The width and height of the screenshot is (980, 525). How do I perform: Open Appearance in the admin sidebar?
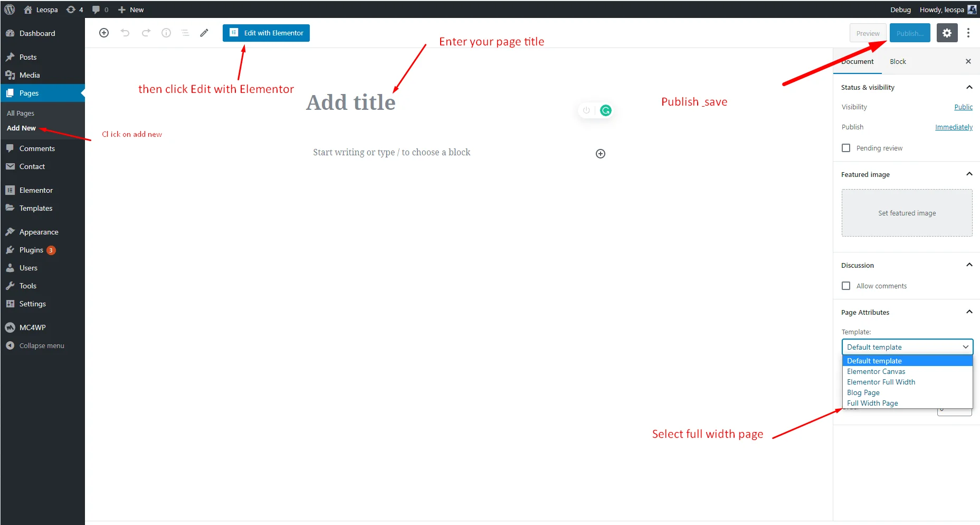pyautogui.click(x=39, y=232)
